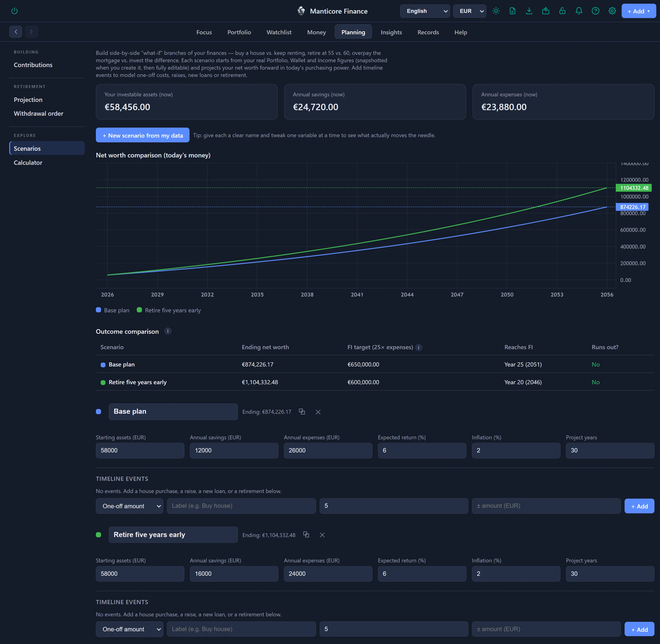Open Withdrawal order in the sidebar
The image size is (660, 644).
coord(47,113)
